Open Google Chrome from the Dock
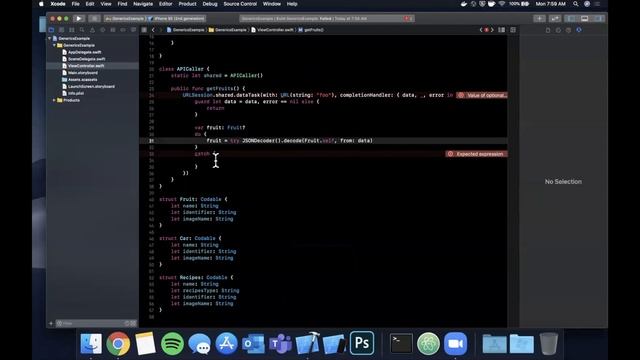Viewport: 640px width, 360px height. [118, 343]
